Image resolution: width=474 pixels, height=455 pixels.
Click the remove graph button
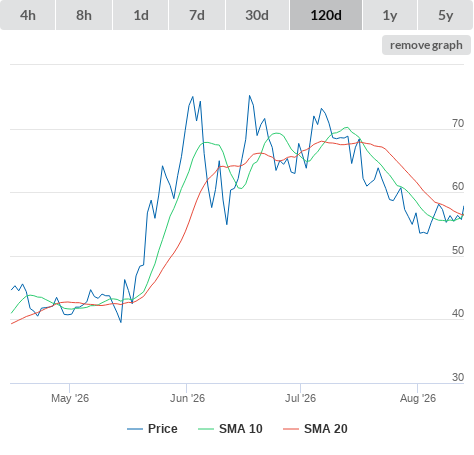(426, 45)
